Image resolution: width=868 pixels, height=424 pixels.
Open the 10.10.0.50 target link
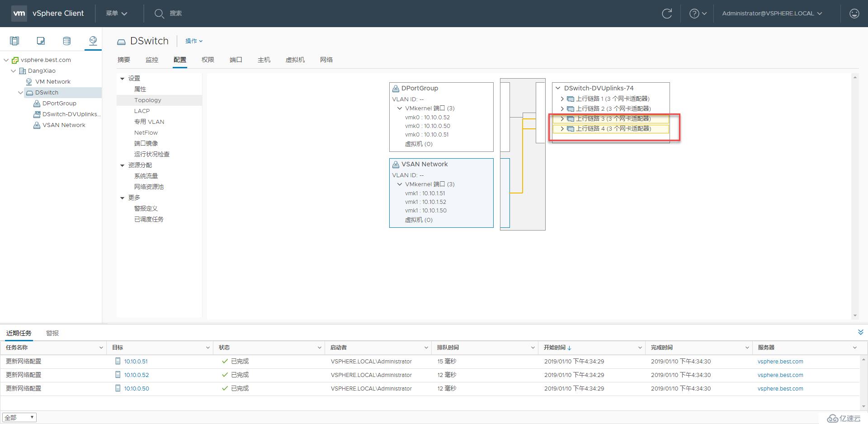coord(137,388)
